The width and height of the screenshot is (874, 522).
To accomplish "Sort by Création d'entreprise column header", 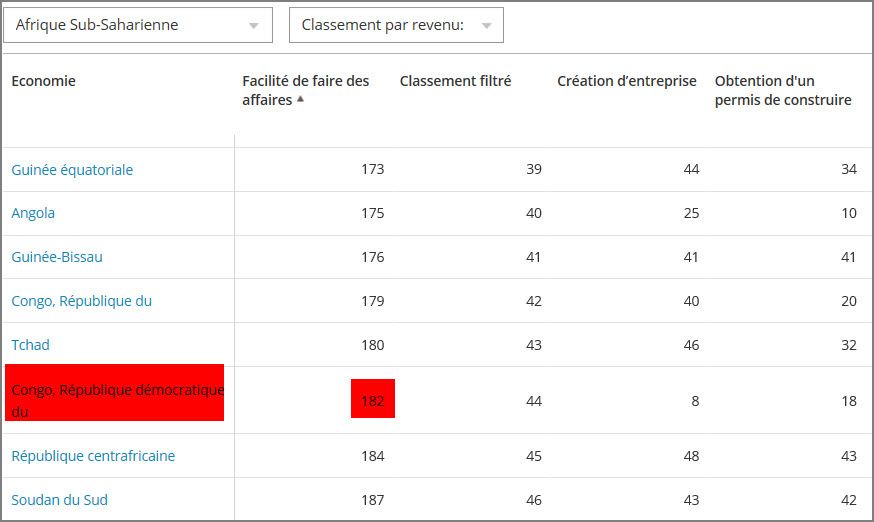I will pyautogui.click(x=627, y=81).
